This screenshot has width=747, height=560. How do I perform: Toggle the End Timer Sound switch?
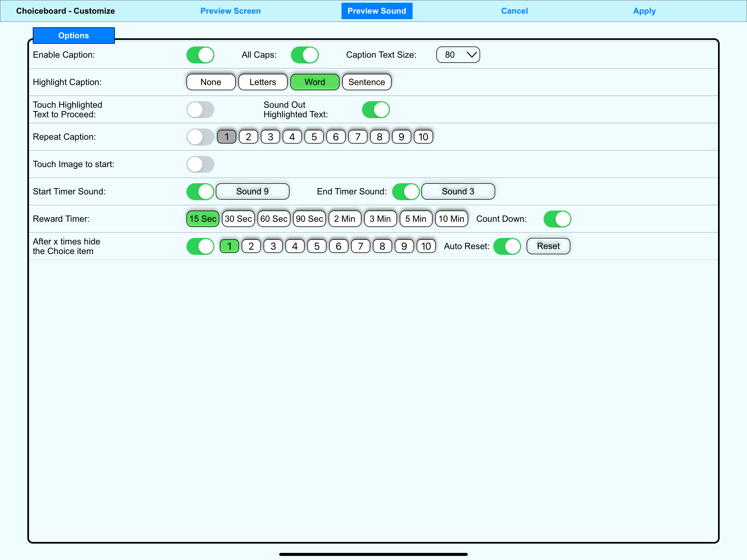pyautogui.click(x=406, y=191)
